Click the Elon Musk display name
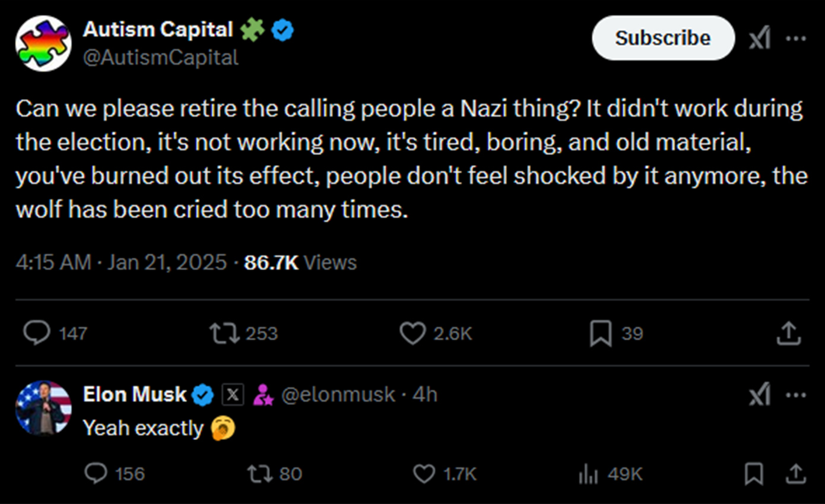Viewport: 825px width, 504px height. [x=135, y=394]
